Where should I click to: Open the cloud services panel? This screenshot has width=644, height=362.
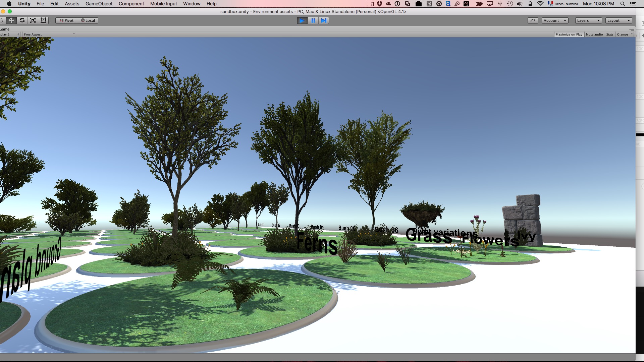pos(533,20)
